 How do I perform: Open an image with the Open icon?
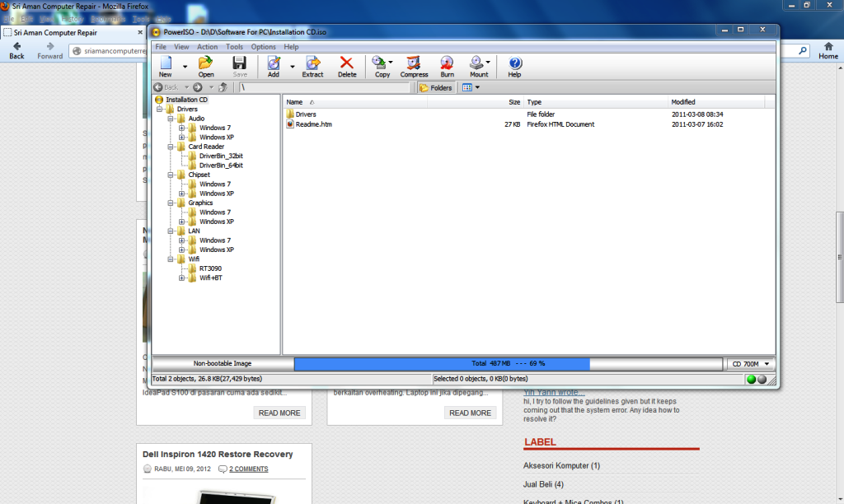pos(205,63)
